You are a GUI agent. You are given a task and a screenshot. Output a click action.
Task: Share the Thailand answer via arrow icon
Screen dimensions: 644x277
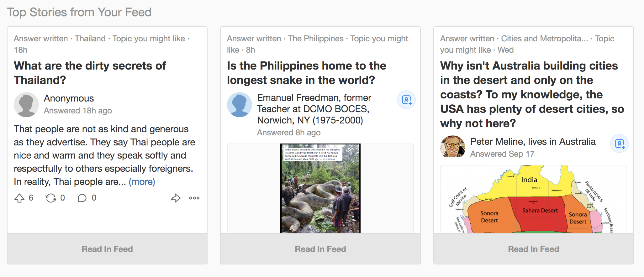pyautogui.click(x=176, y=198)
